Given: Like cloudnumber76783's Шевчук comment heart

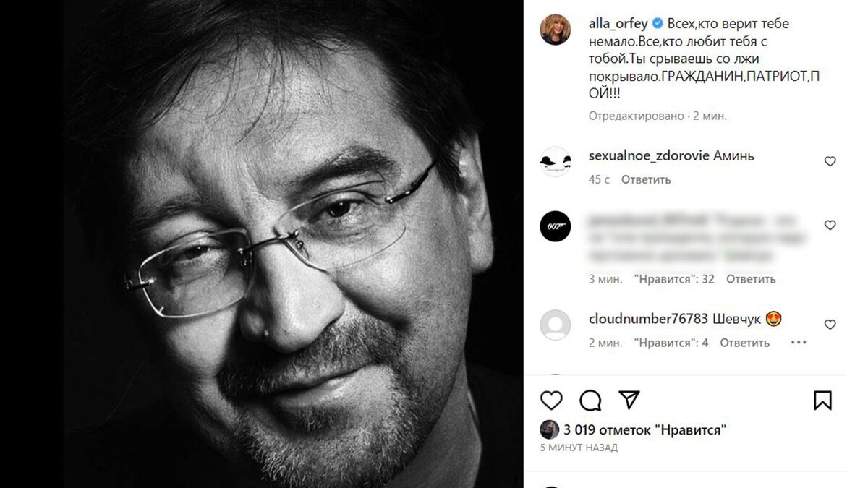Looking at the screenshot, I should 830,325.
